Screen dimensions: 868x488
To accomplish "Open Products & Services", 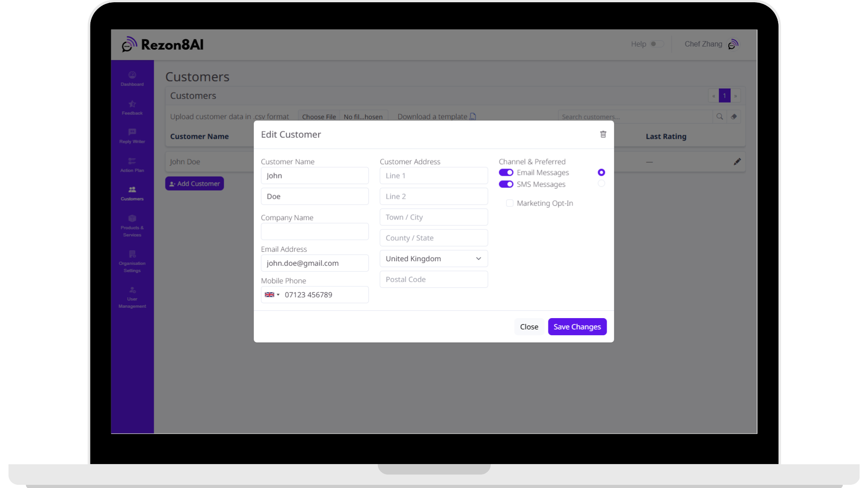I will pyautogui.click(x=132, y=225).
